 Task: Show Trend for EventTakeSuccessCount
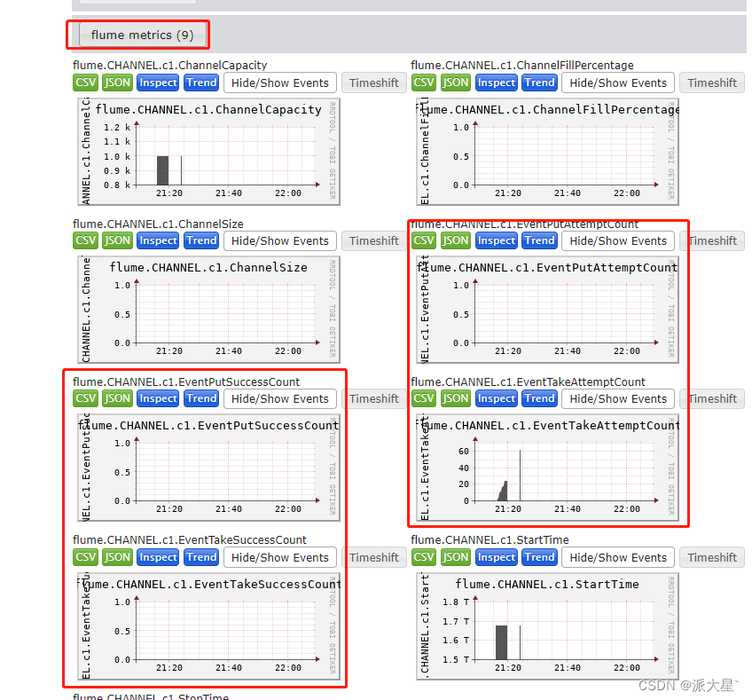201,557
